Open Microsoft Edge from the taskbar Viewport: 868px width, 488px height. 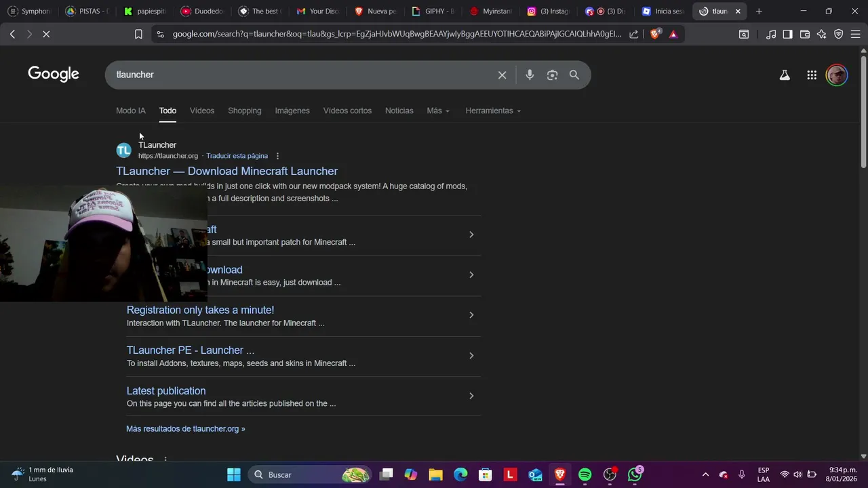coord(460,474)
